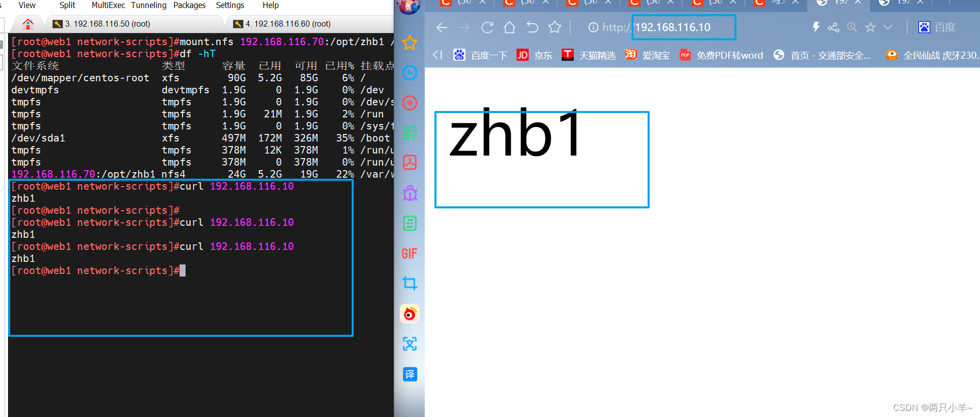Open the 京东 bookmark
Viewport: 980px width, 417px height.
pos(535,55)
